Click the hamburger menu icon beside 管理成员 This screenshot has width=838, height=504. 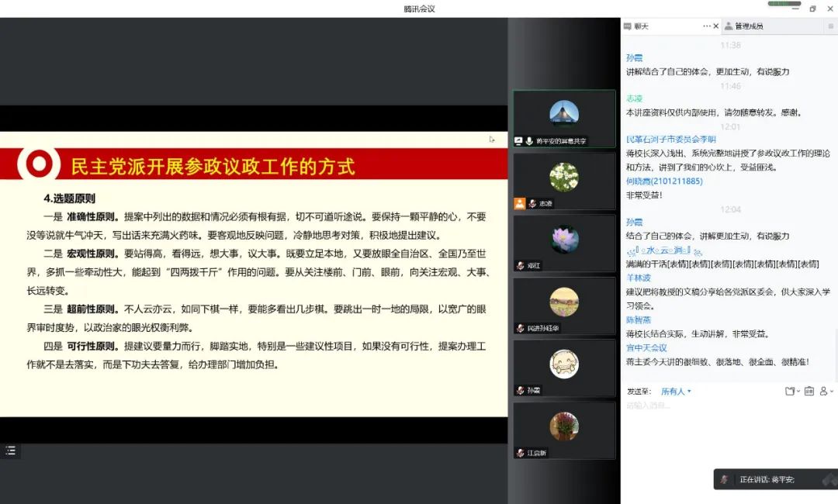[830, 26]
